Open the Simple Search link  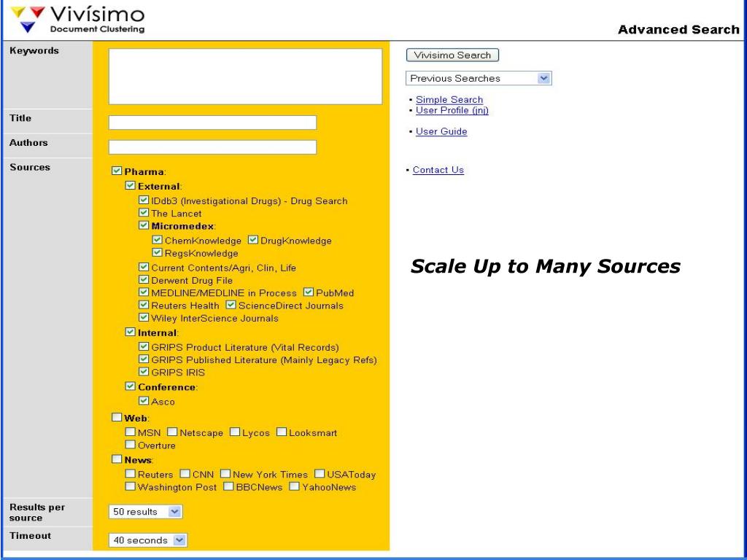[x=449, y=99]
